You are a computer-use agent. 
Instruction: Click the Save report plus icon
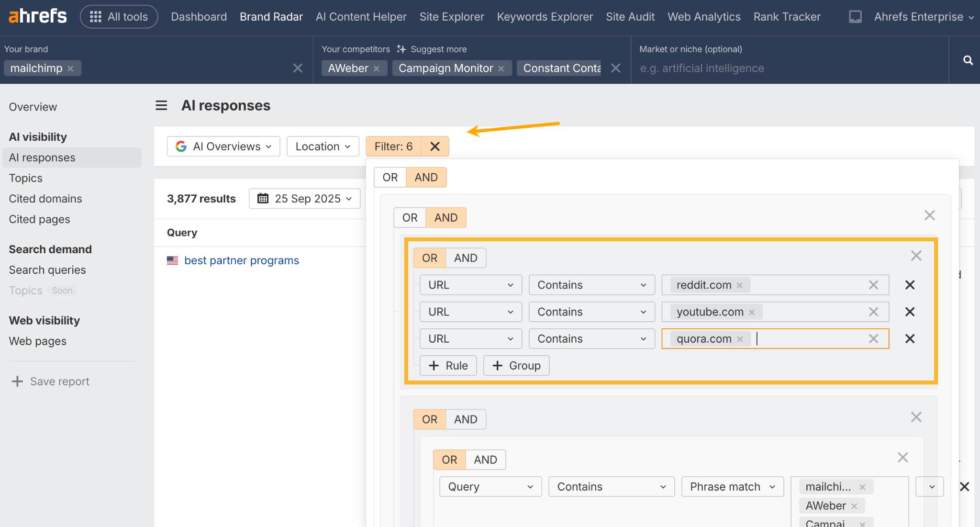point(17,381)
